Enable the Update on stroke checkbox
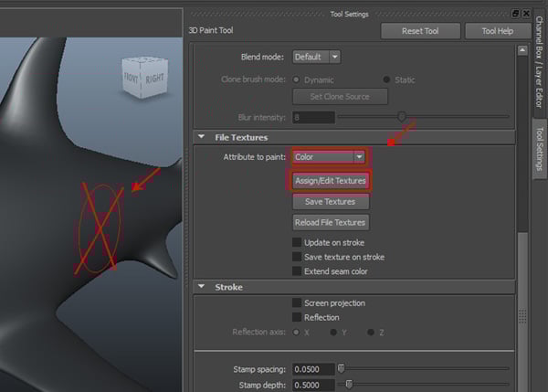This screenshot has height=392, width=548. click(x=297, y=242)
